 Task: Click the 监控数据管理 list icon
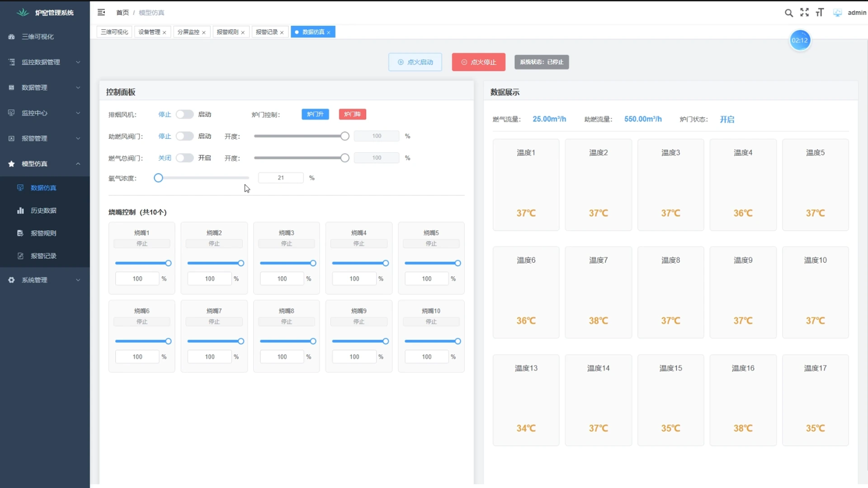coord(12,62)
